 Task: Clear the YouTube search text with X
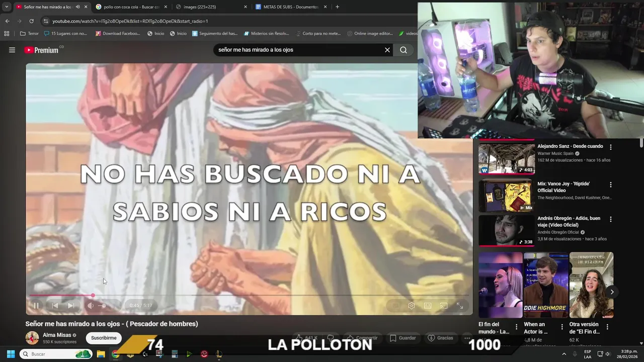387,50
